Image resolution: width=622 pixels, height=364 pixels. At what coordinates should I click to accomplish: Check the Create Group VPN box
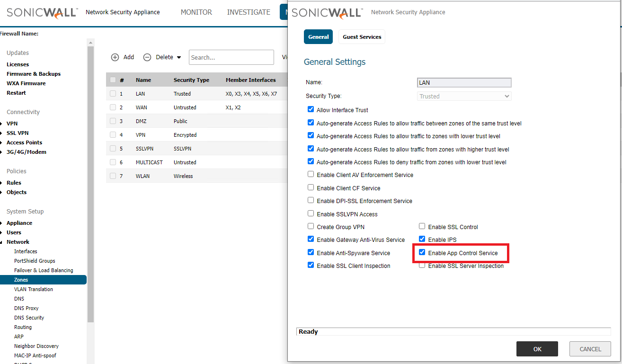(x=311, y=226)
